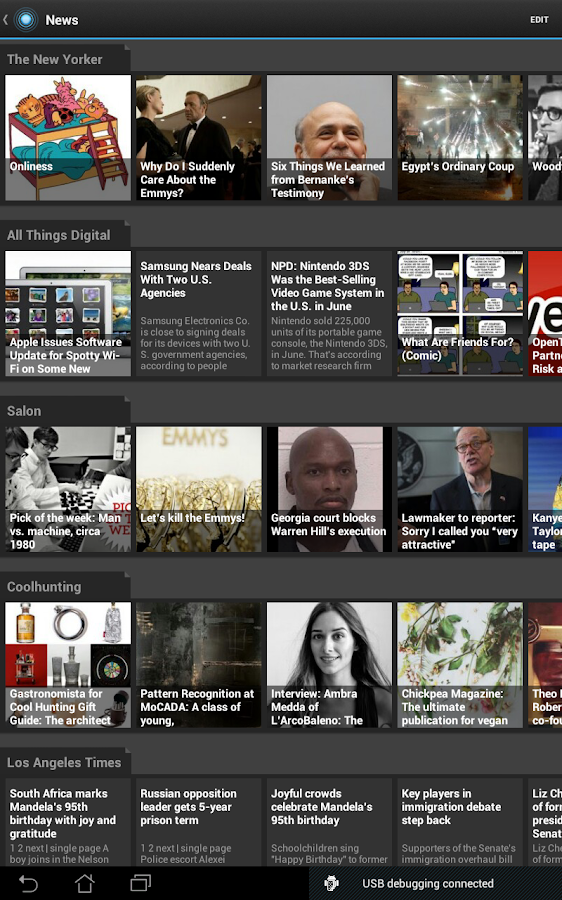Open Key players in immigration debate article
The image size is (562, 900).
point(460,822)
